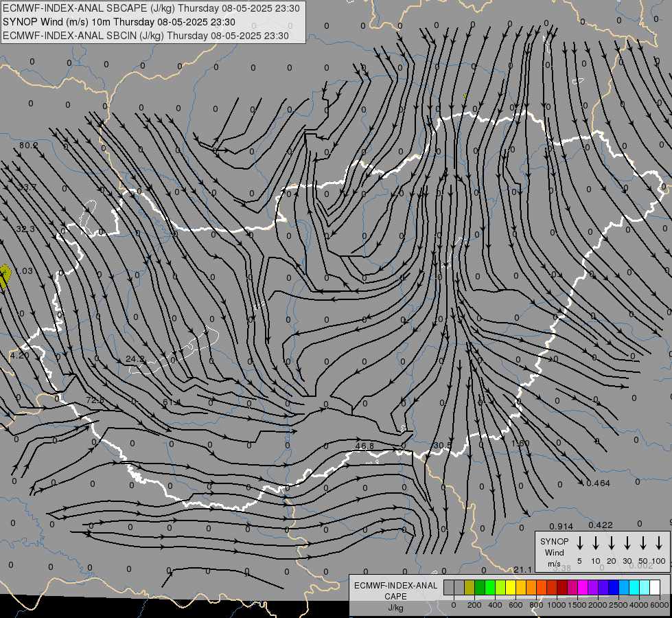
Task: Click the 30.5 value on the map
Action: tap(442, 446)
